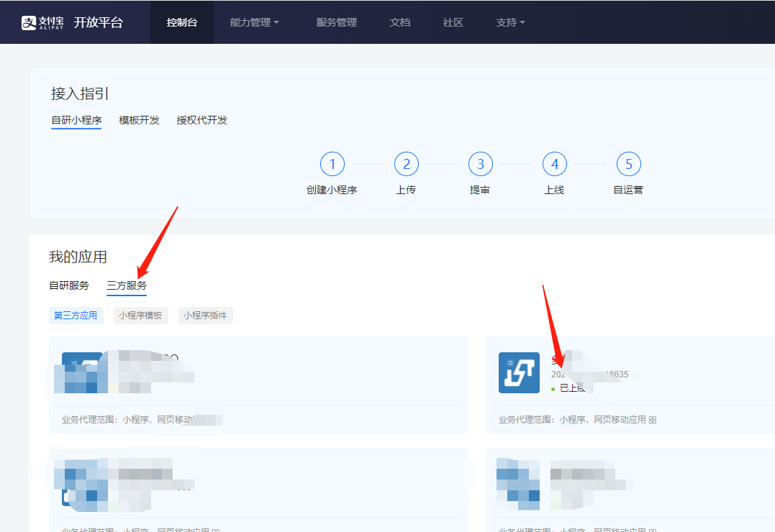Open the 控制台 tab
This screenshot has height=532, width=775.
click(x=182, y=22)
